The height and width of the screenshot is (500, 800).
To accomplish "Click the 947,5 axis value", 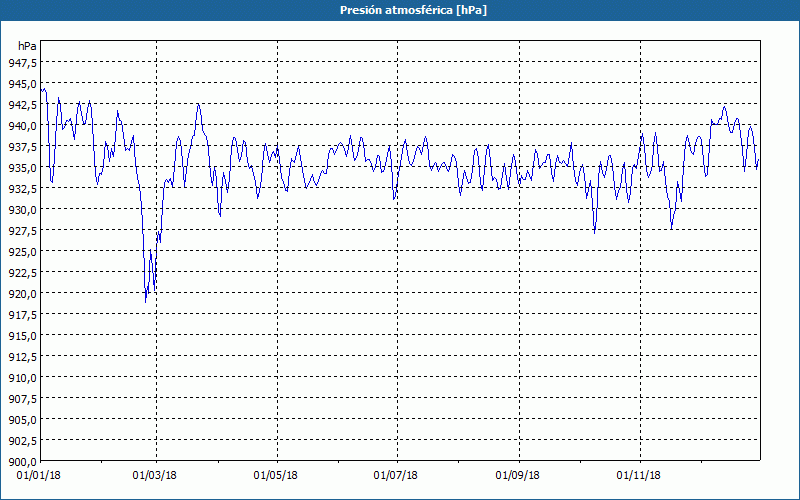I will coord(22,63).
